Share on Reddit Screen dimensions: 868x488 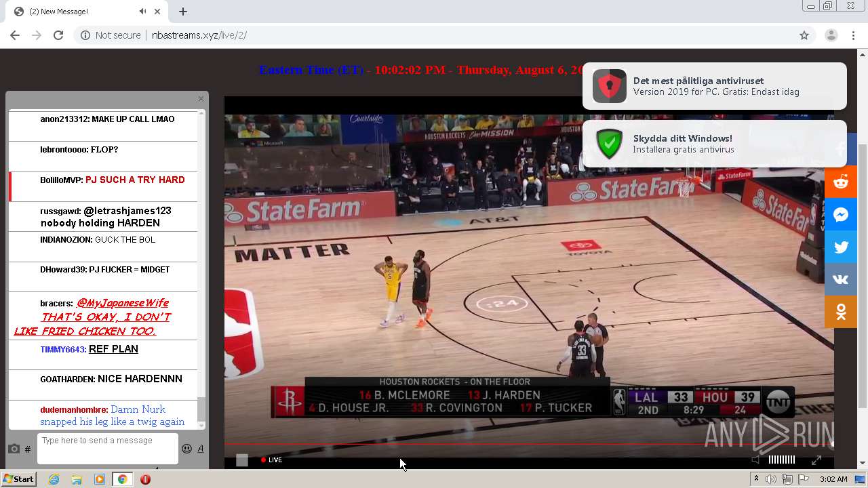[841, 182]
